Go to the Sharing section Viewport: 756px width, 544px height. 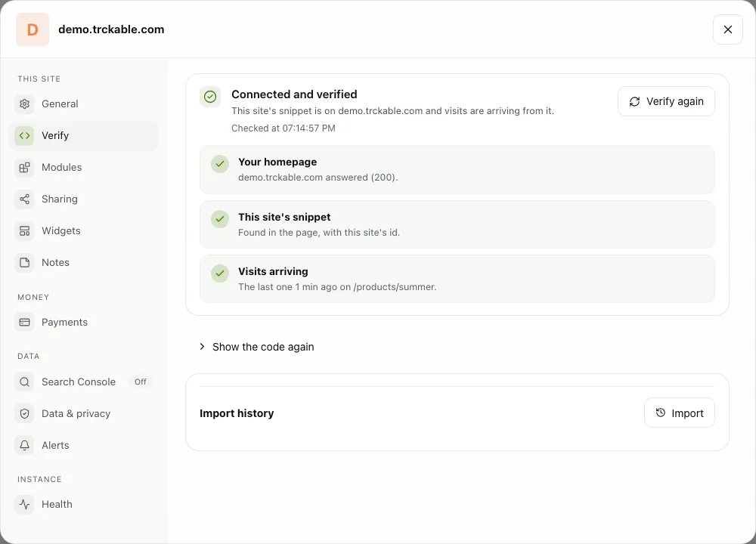[83, 199]
